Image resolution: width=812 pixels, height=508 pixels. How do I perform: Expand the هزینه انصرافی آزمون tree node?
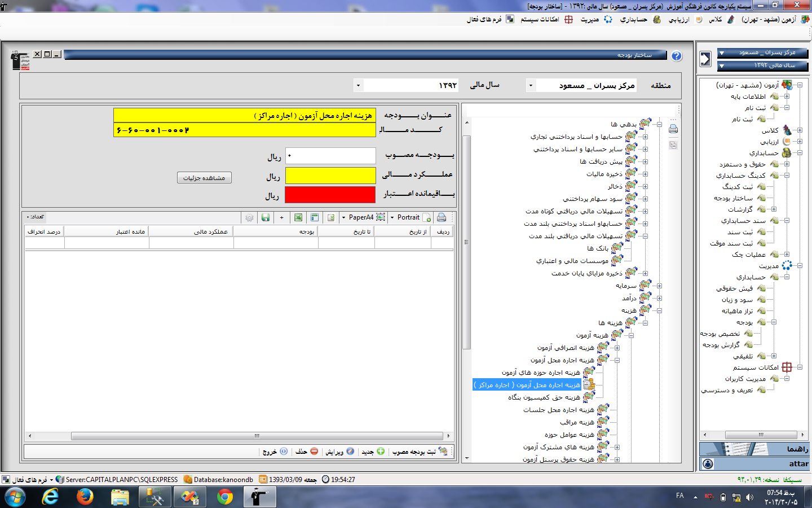(617, 348)
